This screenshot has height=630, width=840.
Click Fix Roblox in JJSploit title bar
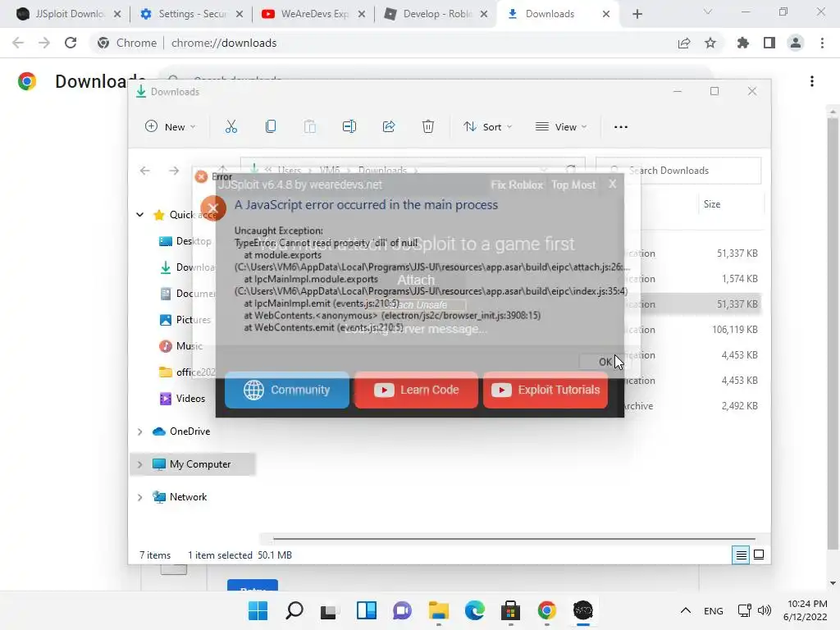point(517,185)
